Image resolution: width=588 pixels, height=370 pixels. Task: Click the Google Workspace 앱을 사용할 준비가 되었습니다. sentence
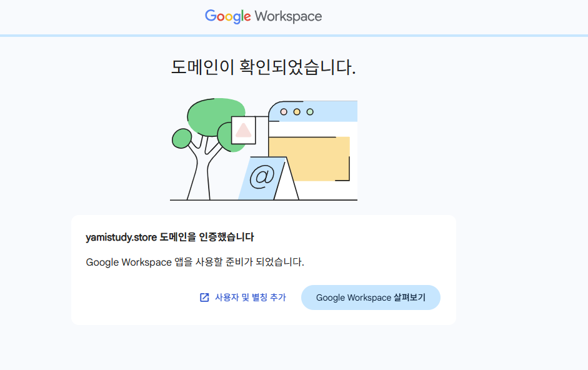[x=195, y=262]
